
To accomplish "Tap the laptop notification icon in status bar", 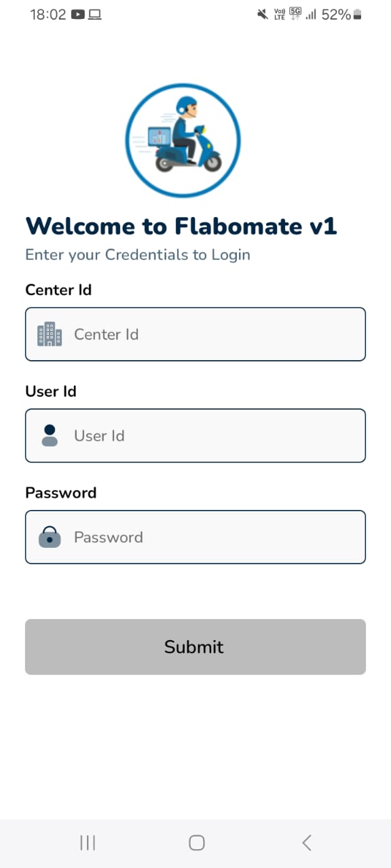I will [x=94, y=14].
